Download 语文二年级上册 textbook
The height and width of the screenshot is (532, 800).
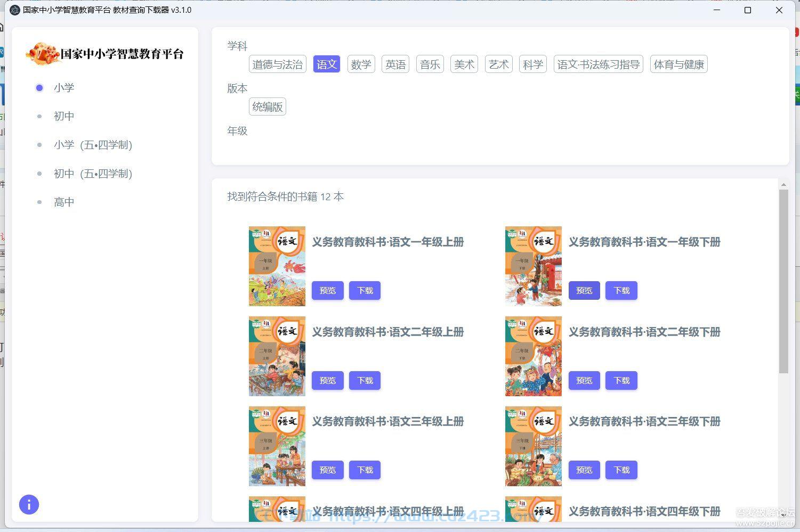(x=365, y=380)
